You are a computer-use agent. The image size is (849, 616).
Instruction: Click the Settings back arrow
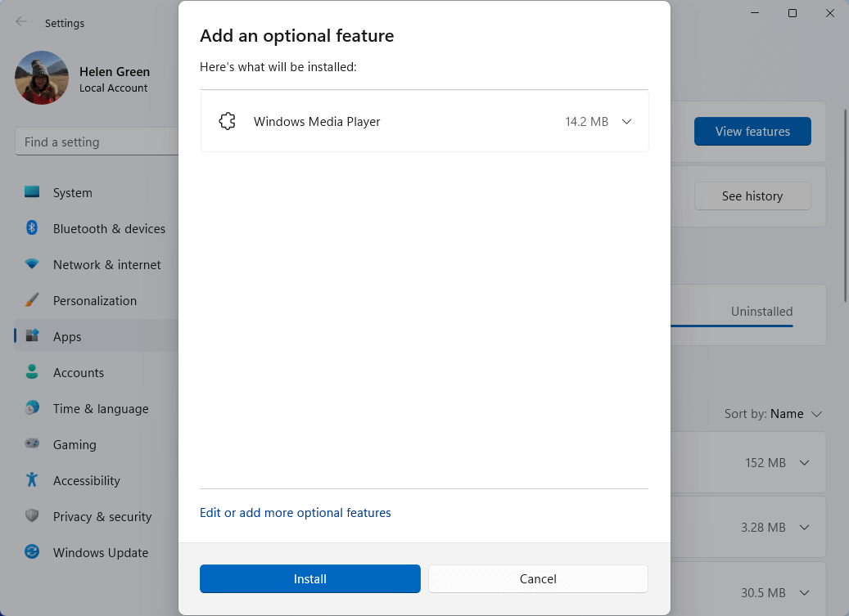coord(21,21)
